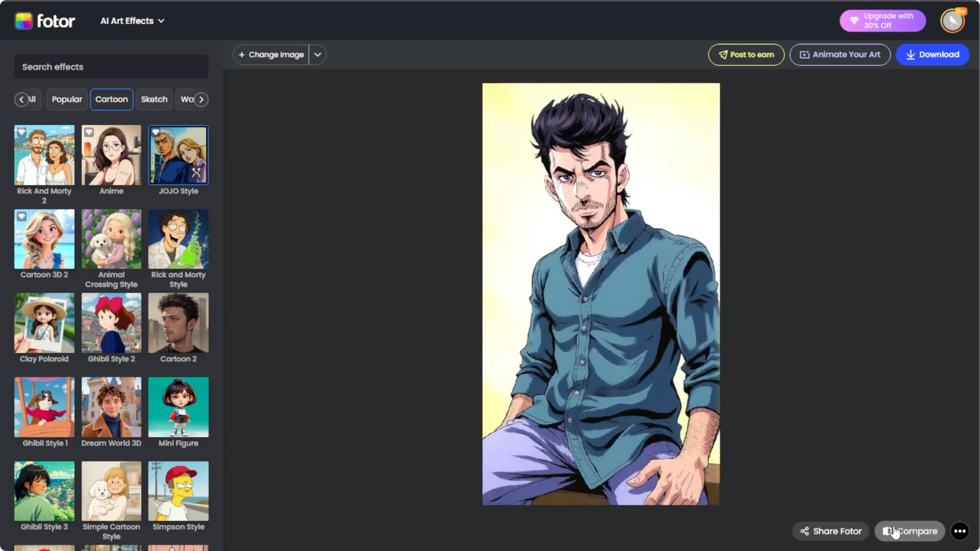Open the user profile avatar
The image size is (980, 551).
[x=952, y=21]
